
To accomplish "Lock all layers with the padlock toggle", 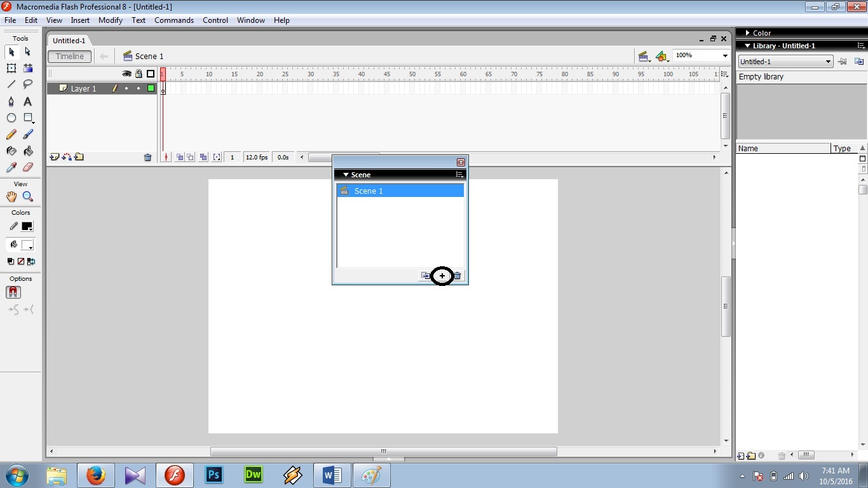I will point(139,74).
